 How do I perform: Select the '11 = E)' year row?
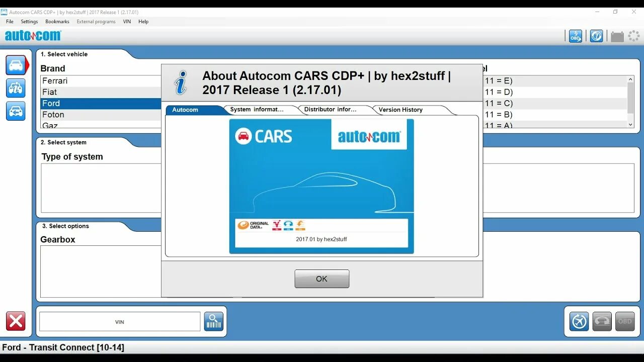(x=555, y=81)
